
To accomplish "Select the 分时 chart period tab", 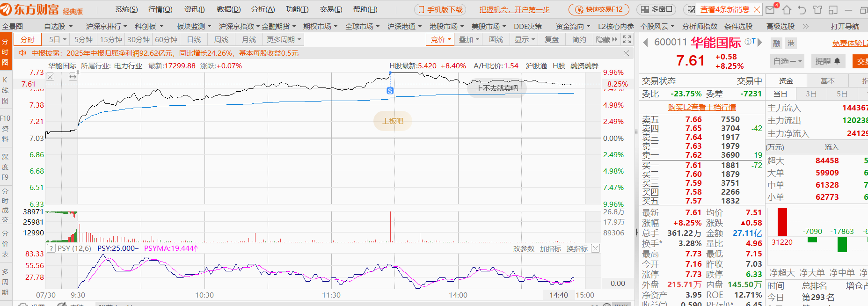I will [x=28, y=40].
